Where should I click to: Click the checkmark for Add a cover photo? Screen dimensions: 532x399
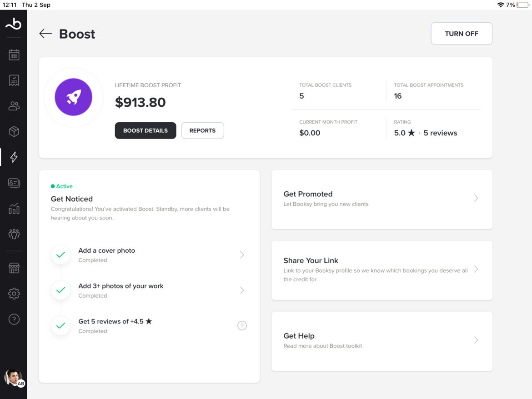(60, 255)
